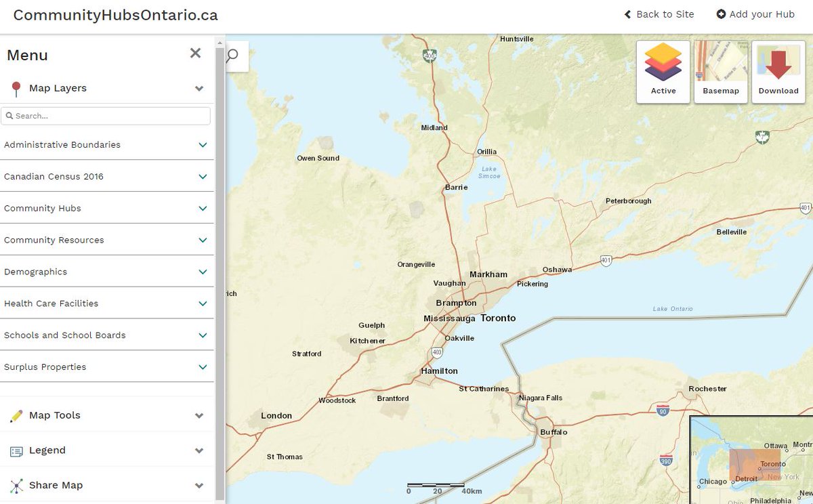813x504 pixels.
Task: Expand Surplus Properties chevron
Action: pyautogui.click(x=203, y=367)
